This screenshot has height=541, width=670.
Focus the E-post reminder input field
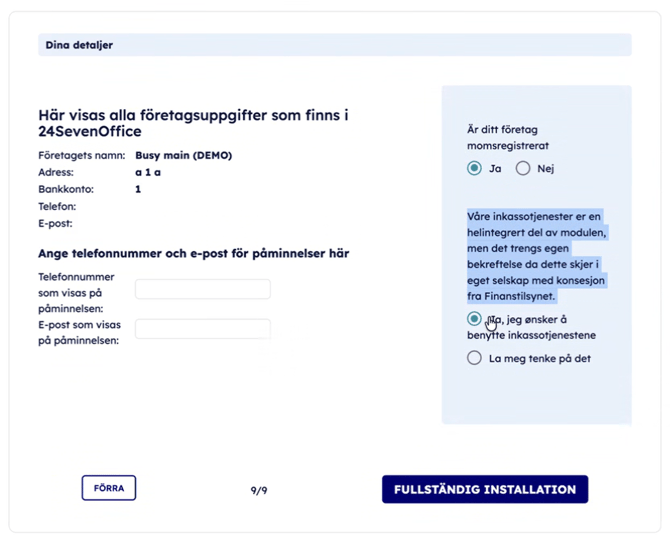[202, 328]
